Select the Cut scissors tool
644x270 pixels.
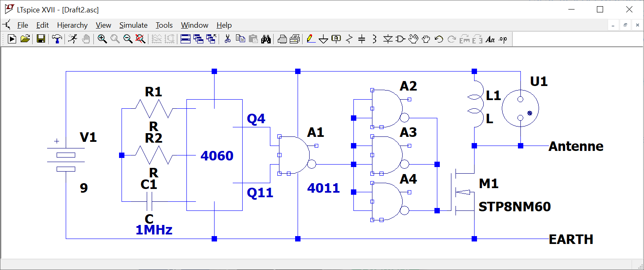click(227, 39)
